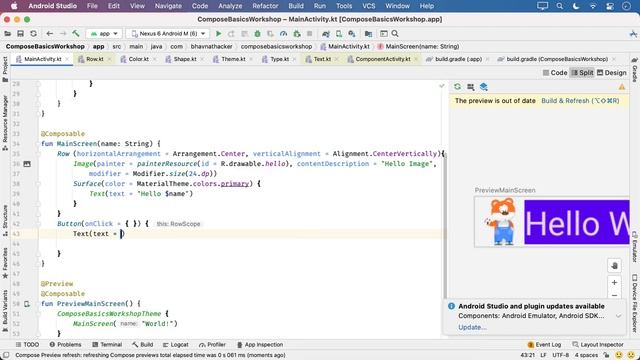Open the SDK Manager toolbar icon
The image size is (640, 360).
[x=352, y=34]
